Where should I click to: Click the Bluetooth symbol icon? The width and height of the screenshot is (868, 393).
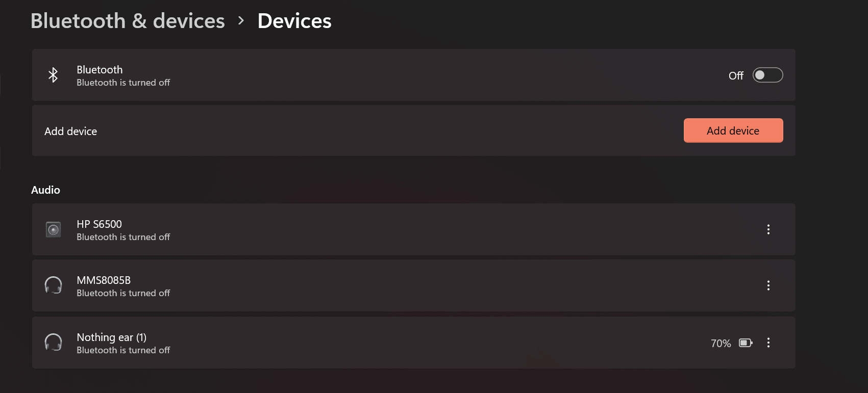tap(53, 75)
